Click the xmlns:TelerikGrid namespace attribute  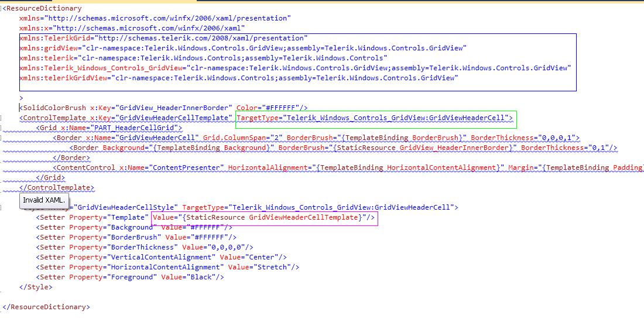[163, 38]
